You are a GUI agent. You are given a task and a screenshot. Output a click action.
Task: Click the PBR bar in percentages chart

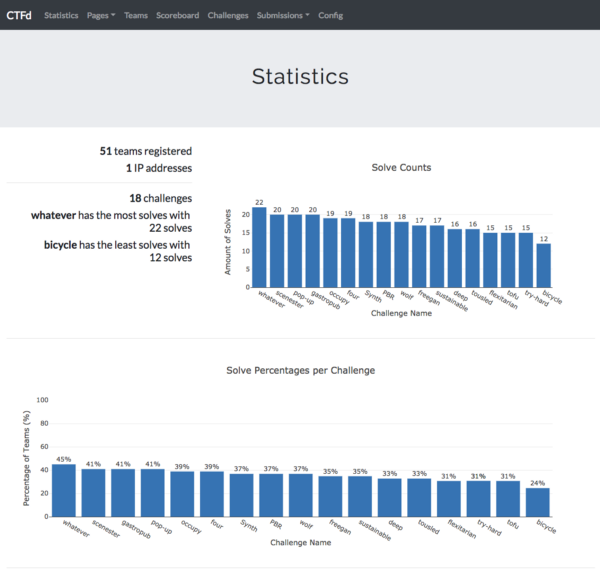click(271, 495)
